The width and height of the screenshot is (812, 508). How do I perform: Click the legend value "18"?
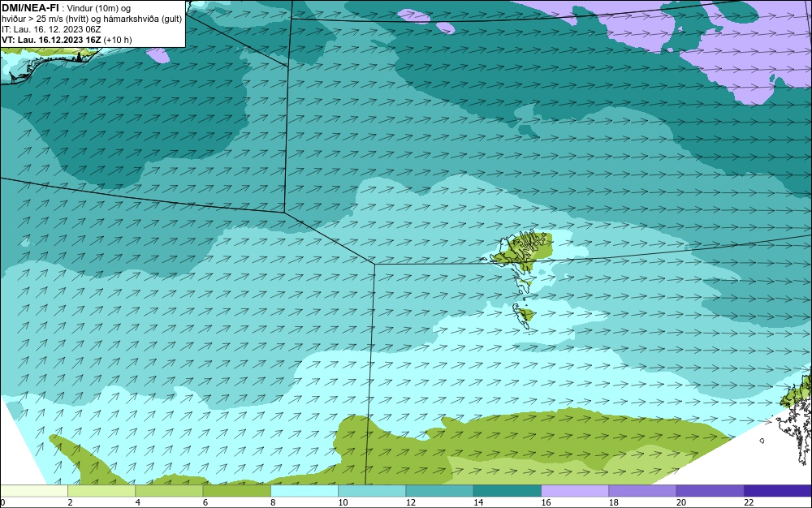[614, 503]
